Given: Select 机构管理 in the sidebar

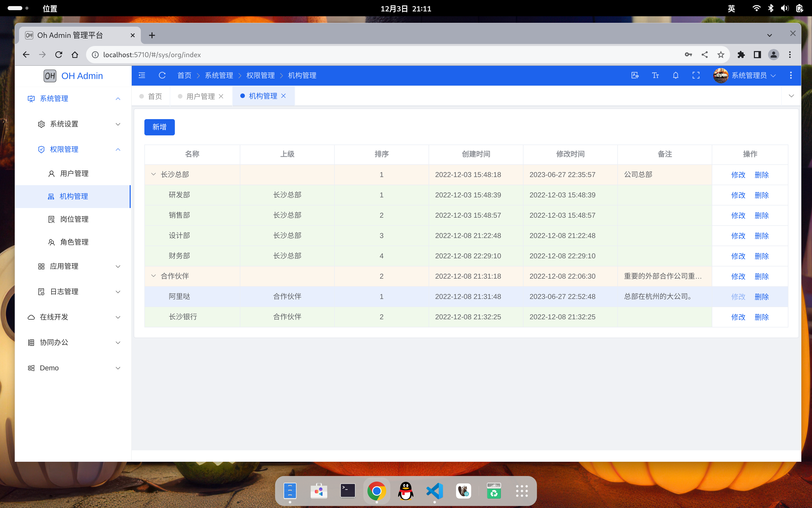Looking at the screenshot, I should (x=73, y=196).
